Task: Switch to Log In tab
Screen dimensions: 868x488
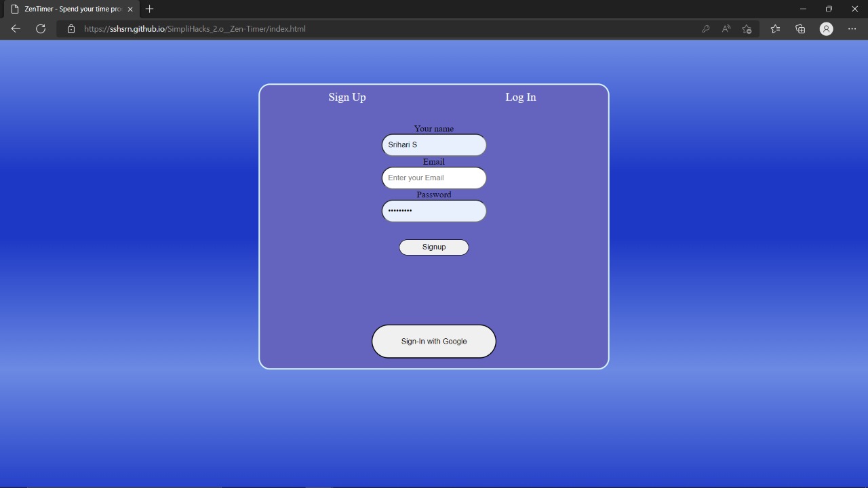Action: pos(521,97)
